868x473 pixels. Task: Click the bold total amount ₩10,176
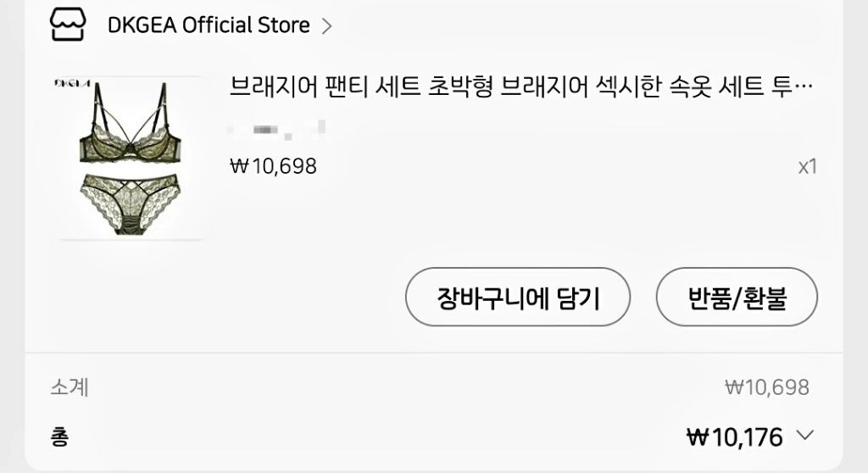coord(735,437)
